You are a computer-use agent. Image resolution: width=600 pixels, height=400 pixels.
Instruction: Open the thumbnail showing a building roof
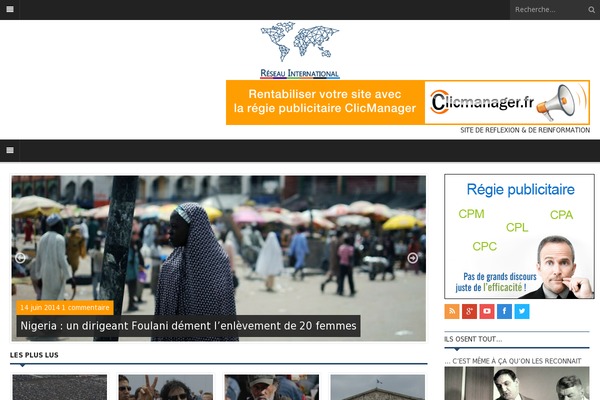tap(378, 387)
